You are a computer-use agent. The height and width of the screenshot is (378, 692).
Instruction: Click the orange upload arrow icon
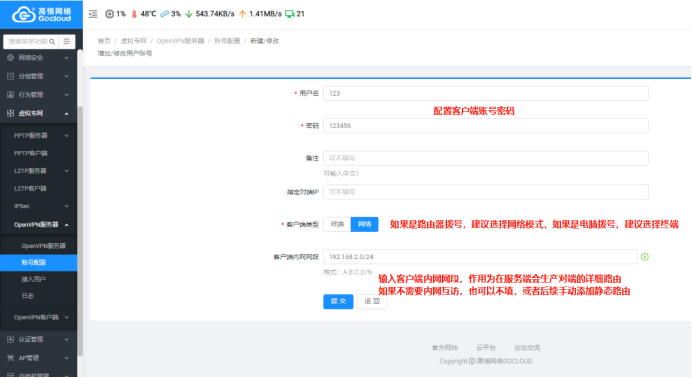(x=242, y=14)
